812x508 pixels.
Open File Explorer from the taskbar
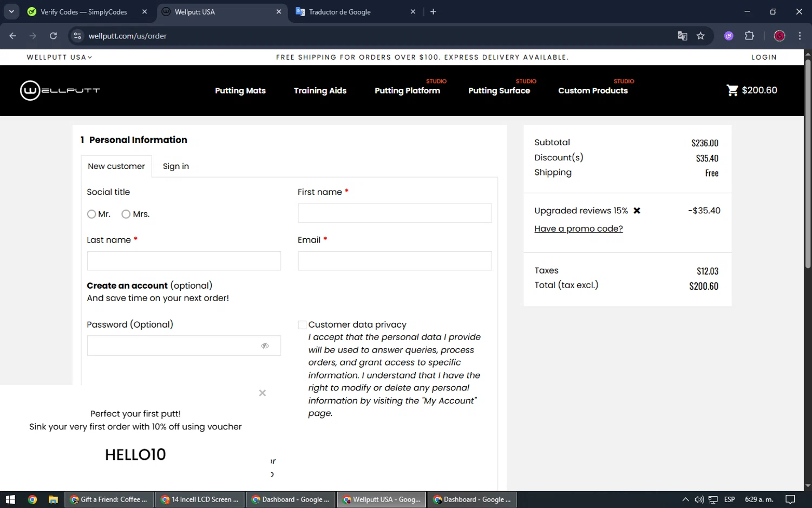(x=53, y=499)
